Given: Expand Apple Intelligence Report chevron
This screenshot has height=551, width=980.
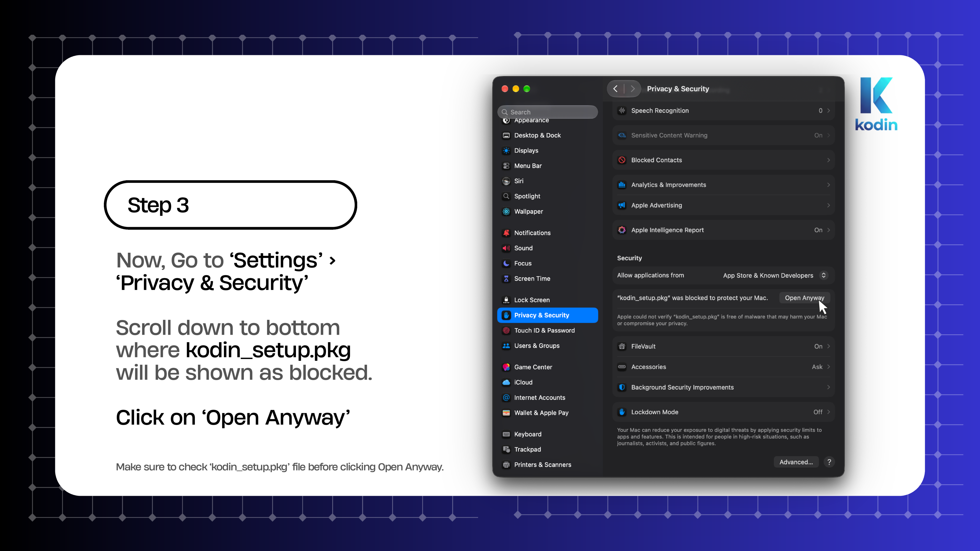Looking at the screenshot, I should (828, 230).
